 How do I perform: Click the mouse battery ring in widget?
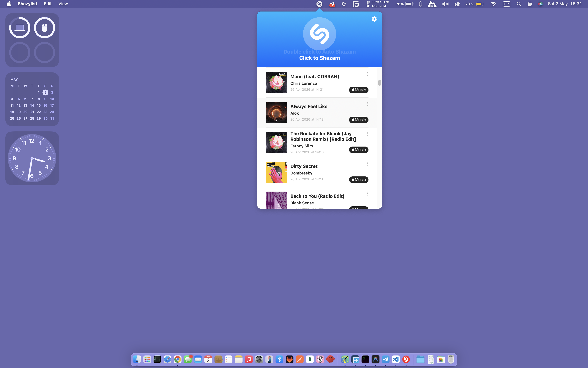pos(44,28)
